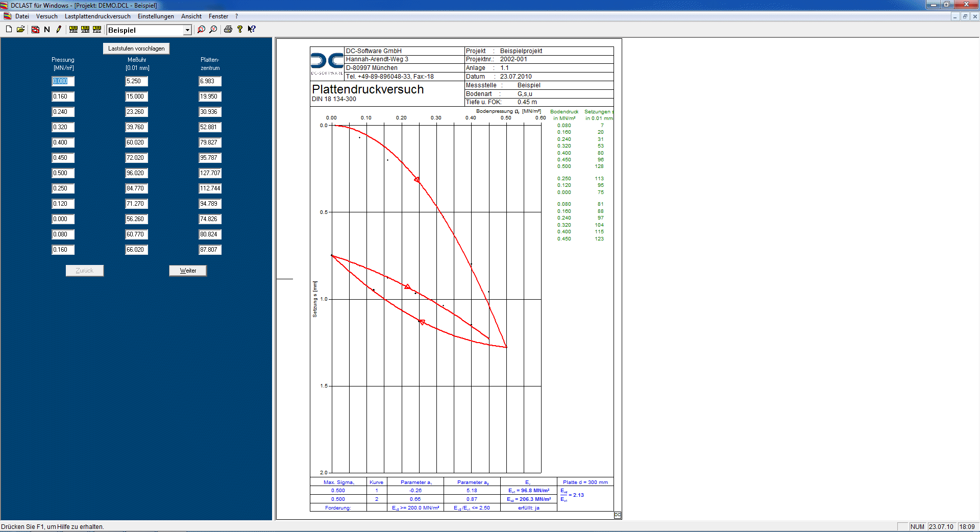Click Plattenzentrum field with value 80.824
This screenshot has height=532, width=980.
(x=210, y=234)
